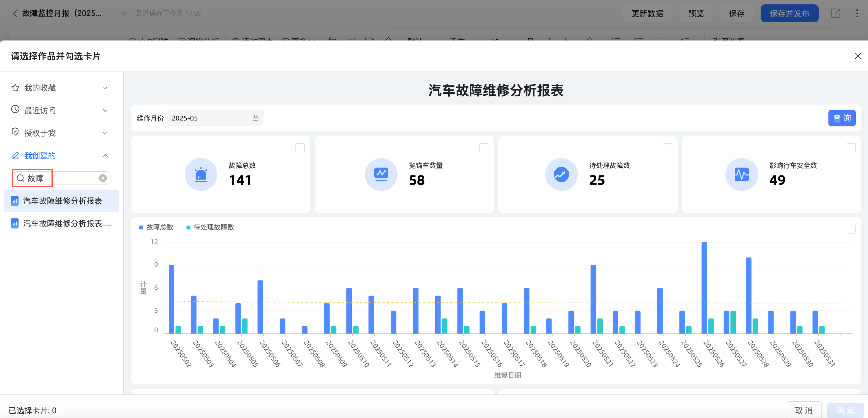Screen dimensions: 868x418
Task: Open the 维修月份 date picker 2025-05
Action: tap(215, 118)
